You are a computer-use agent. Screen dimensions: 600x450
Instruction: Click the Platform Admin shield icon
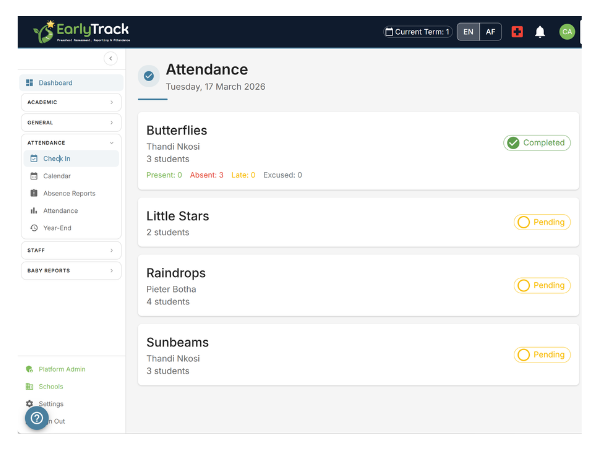tap(29, 369)
